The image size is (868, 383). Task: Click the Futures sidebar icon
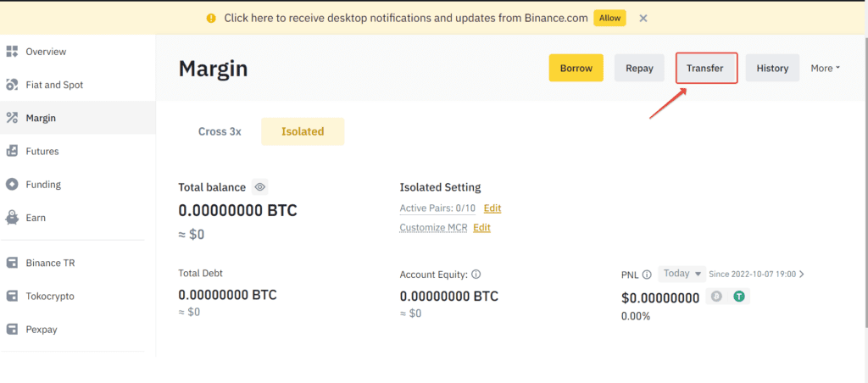[x=12, y=151]
